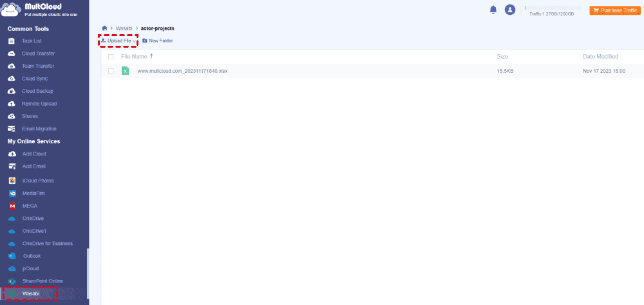Open the Upload File dropdown

pyautogui.click(x=118, y=41)
